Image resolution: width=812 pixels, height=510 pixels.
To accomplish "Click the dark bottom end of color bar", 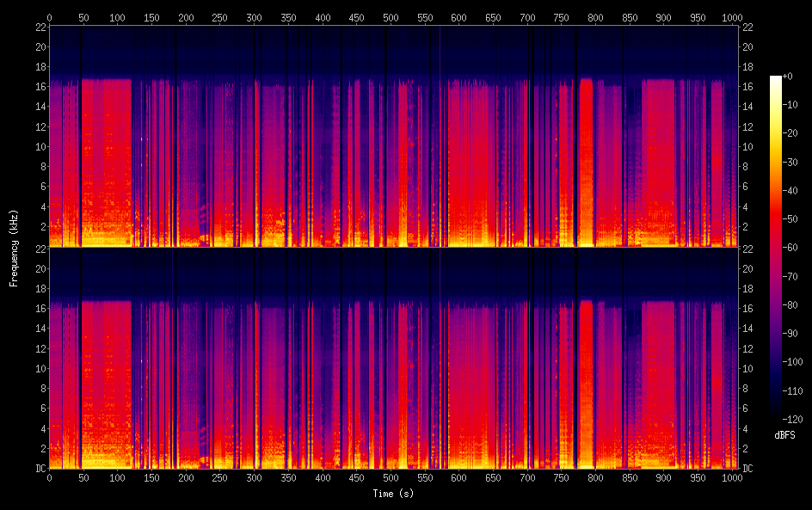I will (x=776, y=415).
